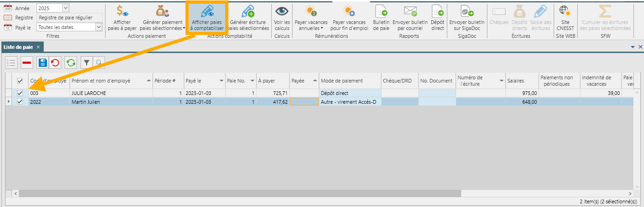Image resolution: width=644 pixels, height=207 pixels.
Task: Click Générer écriture paies sélectionnées
Action: coord(248,18)
